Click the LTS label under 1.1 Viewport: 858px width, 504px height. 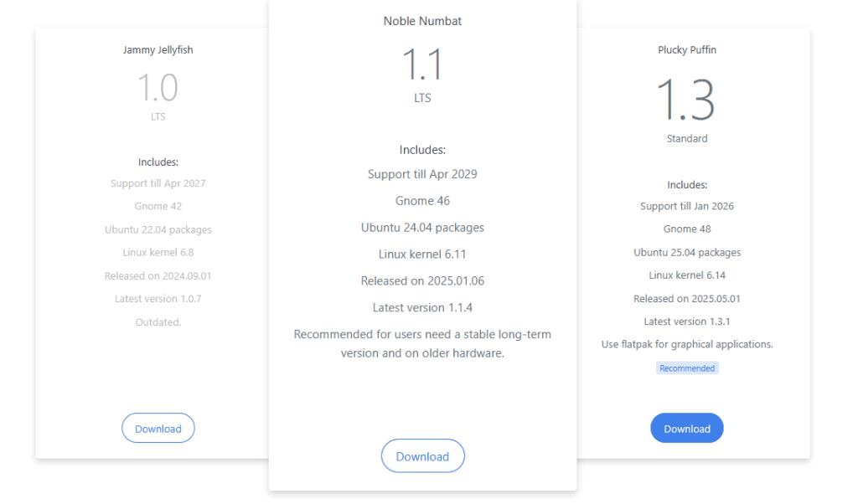422,98
